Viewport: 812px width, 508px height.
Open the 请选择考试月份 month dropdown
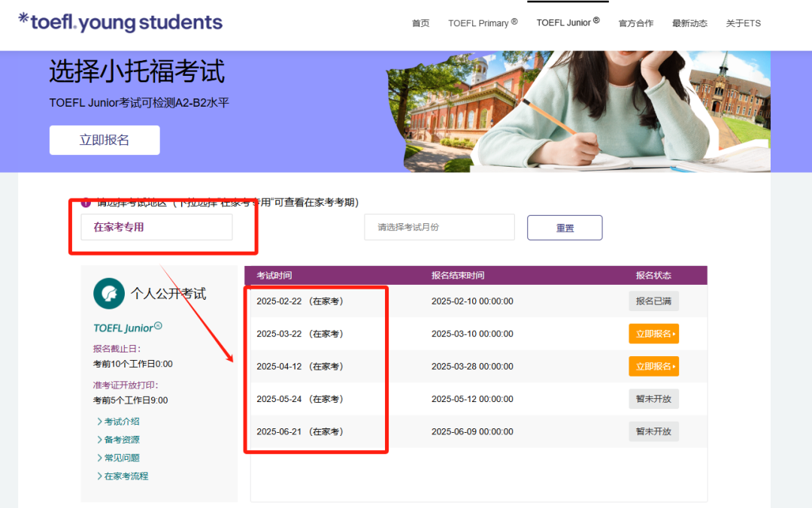coord(439,227)
